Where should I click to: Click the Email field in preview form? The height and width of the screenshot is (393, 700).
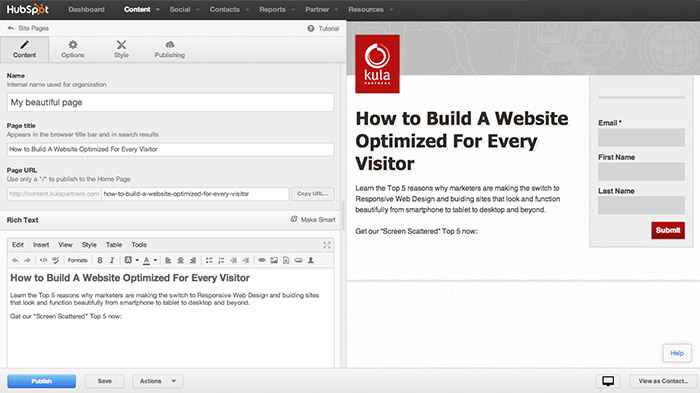pyautogui.click(x=641, y=138)
